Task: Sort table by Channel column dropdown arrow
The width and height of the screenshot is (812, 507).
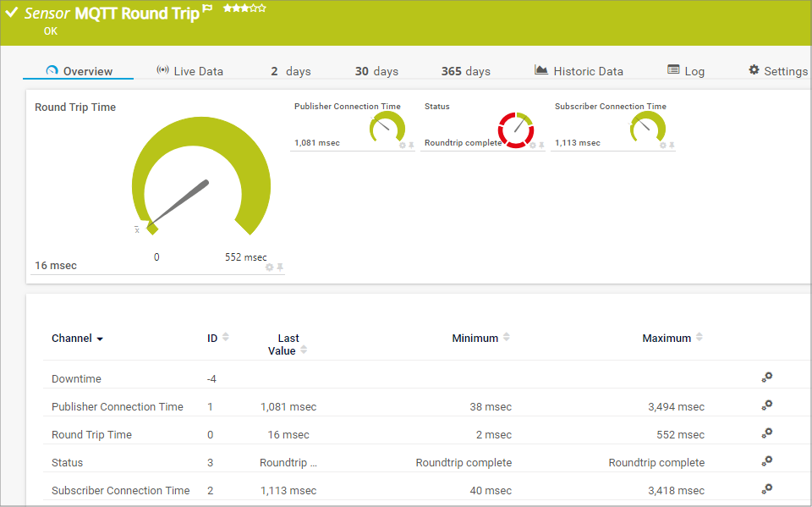Action: coord(100,339)
